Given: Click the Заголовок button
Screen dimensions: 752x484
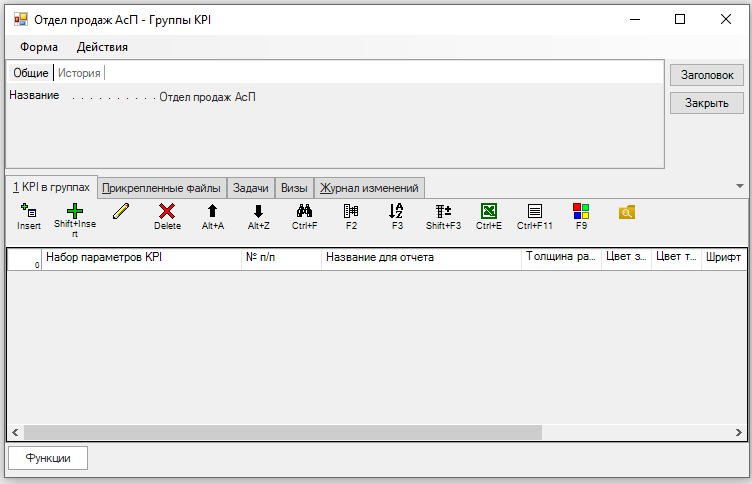Looking at the screenshot, I should click(706, 75).
